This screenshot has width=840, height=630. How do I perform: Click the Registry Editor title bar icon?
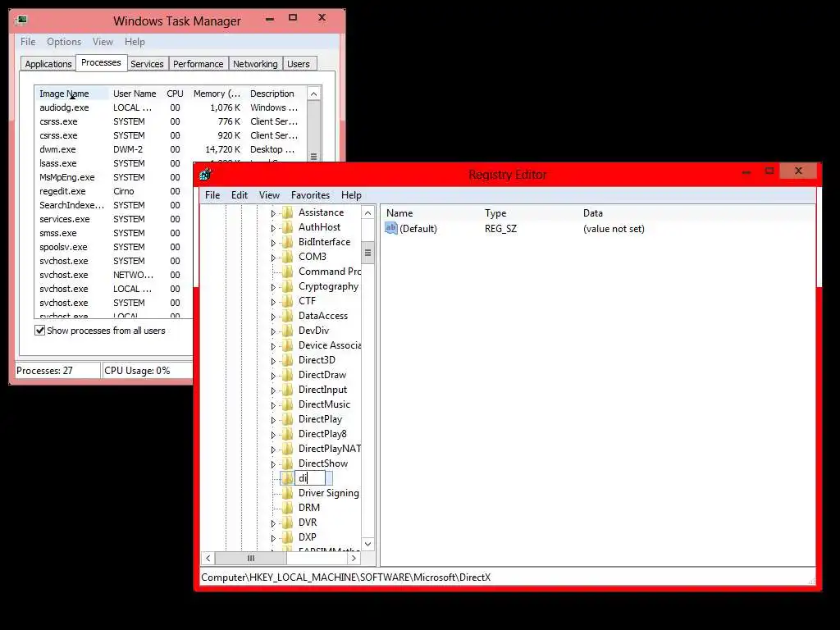[x=206, y=174]
